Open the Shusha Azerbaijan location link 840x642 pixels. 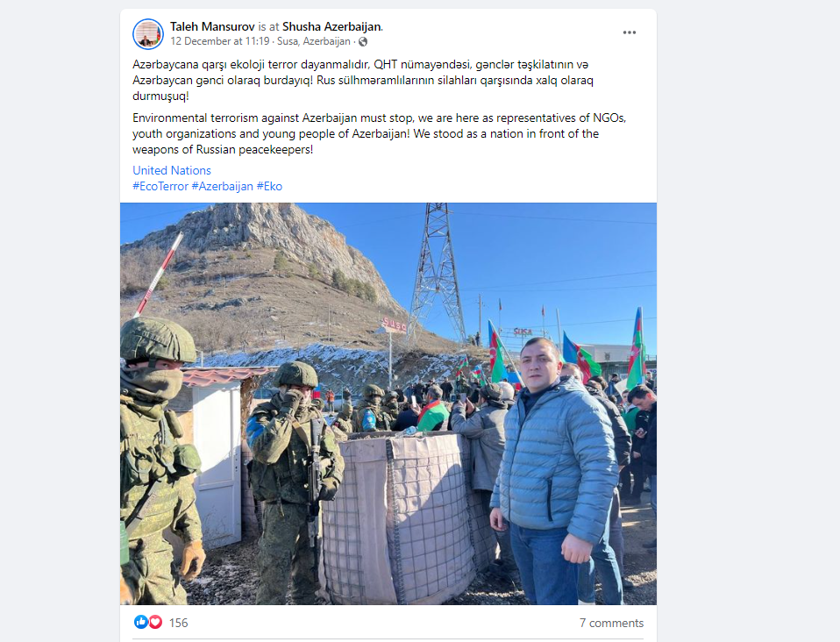tap(331, 26)
